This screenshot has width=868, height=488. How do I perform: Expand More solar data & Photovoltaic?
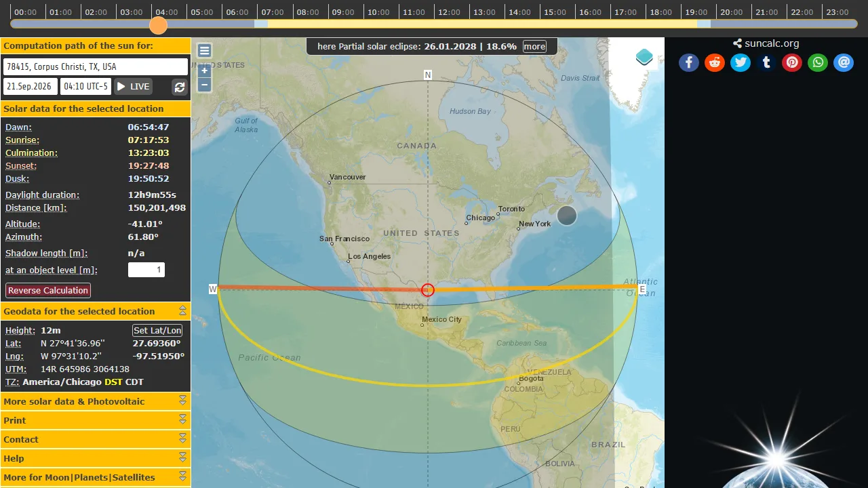tap(182, 401)
